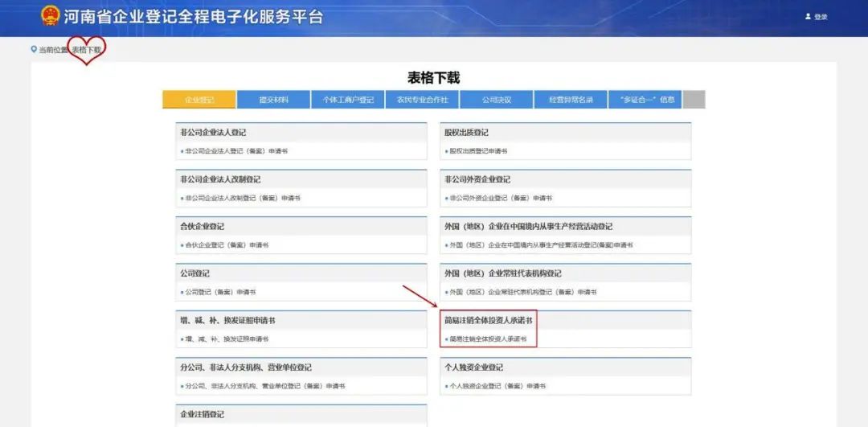The image size is (868, 427).
Task: Open 股权出质登记申请书 link
Action: coord(478,151)
